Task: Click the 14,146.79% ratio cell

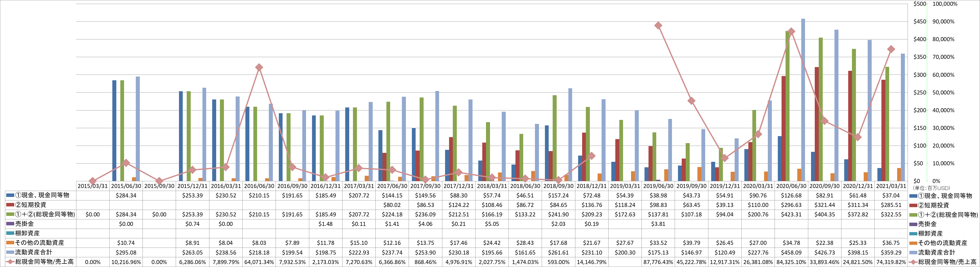Action: pos(592,262)
